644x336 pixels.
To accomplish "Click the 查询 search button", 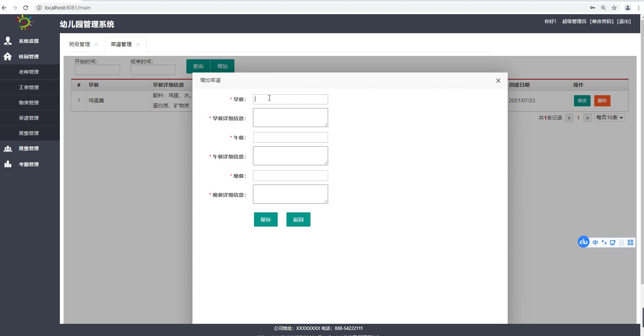I will point(198,66).
